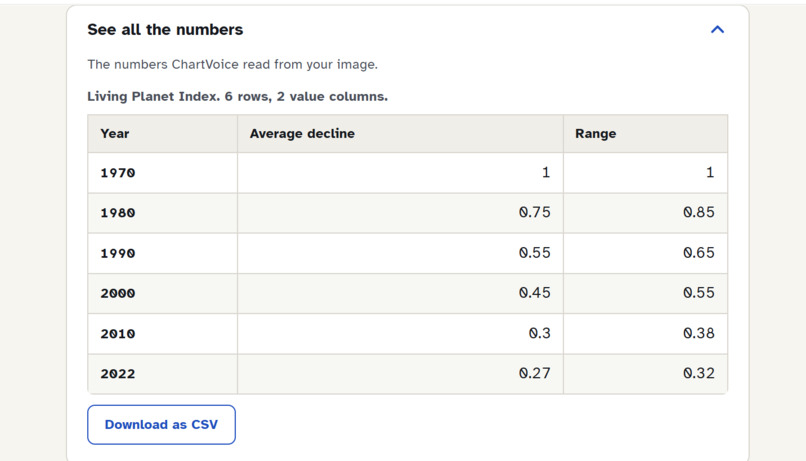Select the 1980 year row cell
The image size is (806, 461).
tap(162, 213)
